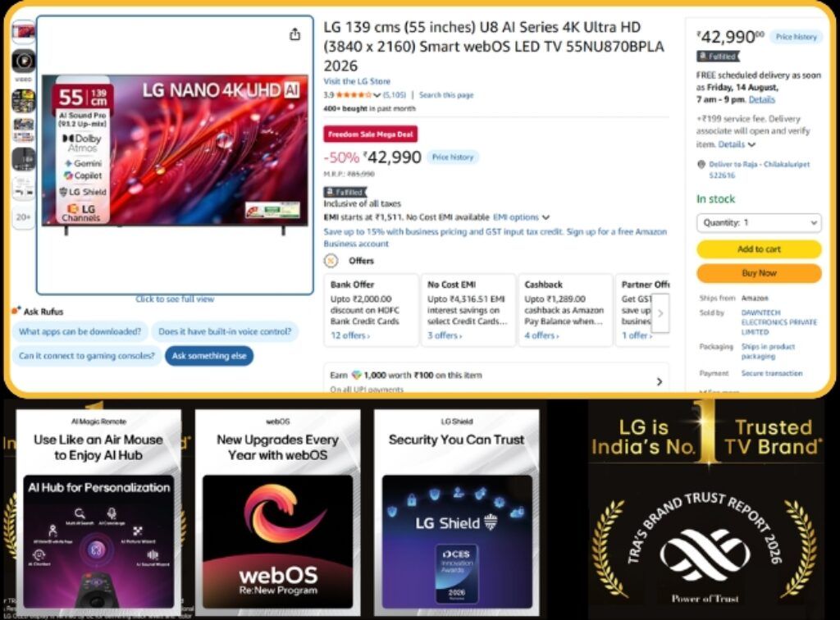Screen dimensions: 840x620
Task: Open '1 offer' under Partner Offers
Action: coord(637,335)
